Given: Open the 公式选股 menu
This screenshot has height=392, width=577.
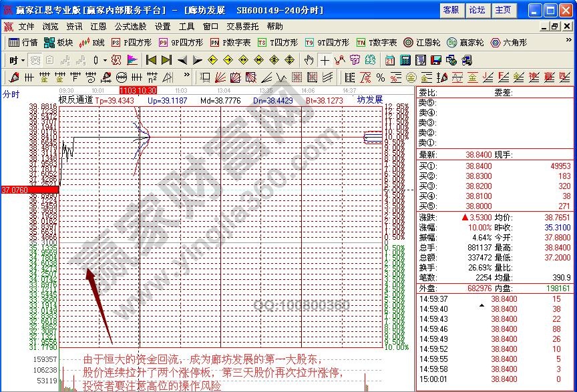Looking at the screenshot, I should (x=130, y=27).
